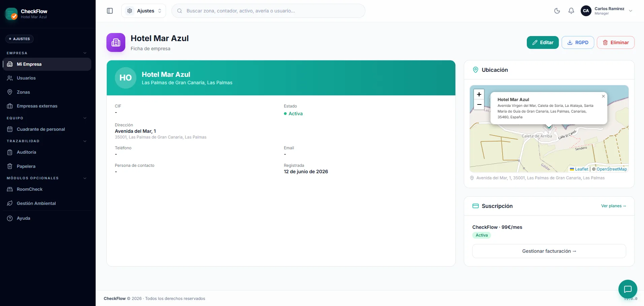Click the Suscripción card icon

[476, 206]
